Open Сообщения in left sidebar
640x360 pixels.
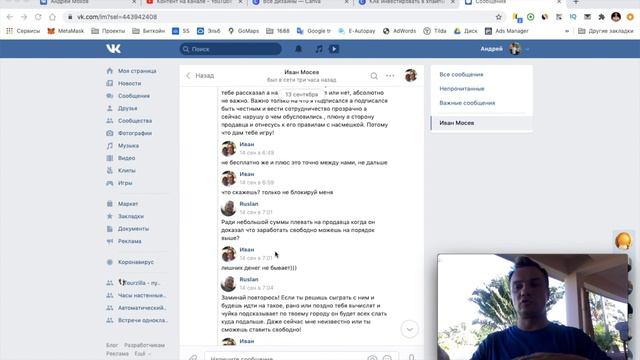134,96
